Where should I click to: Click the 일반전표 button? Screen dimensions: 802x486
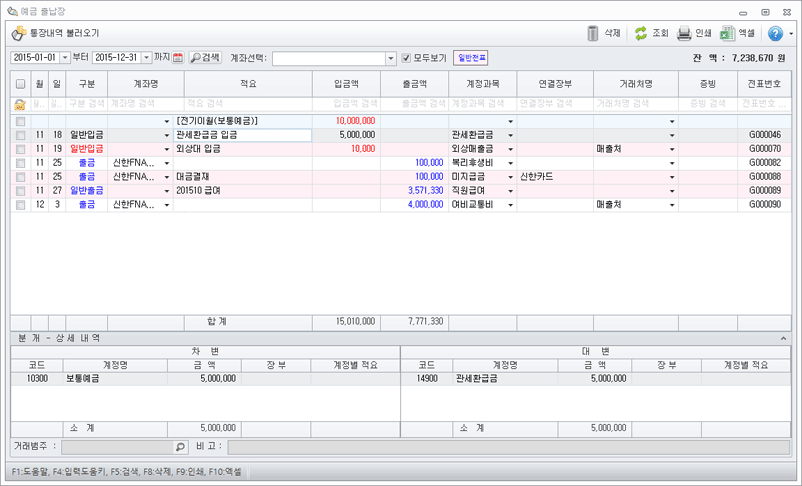tap(471, 58)
